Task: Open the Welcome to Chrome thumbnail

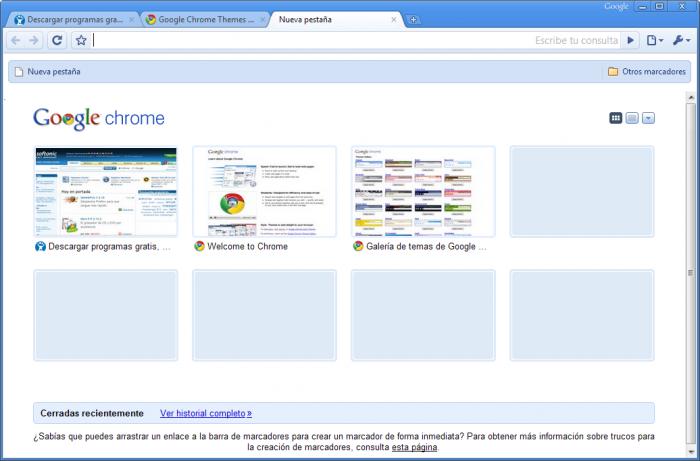Action: coord(264,191)
